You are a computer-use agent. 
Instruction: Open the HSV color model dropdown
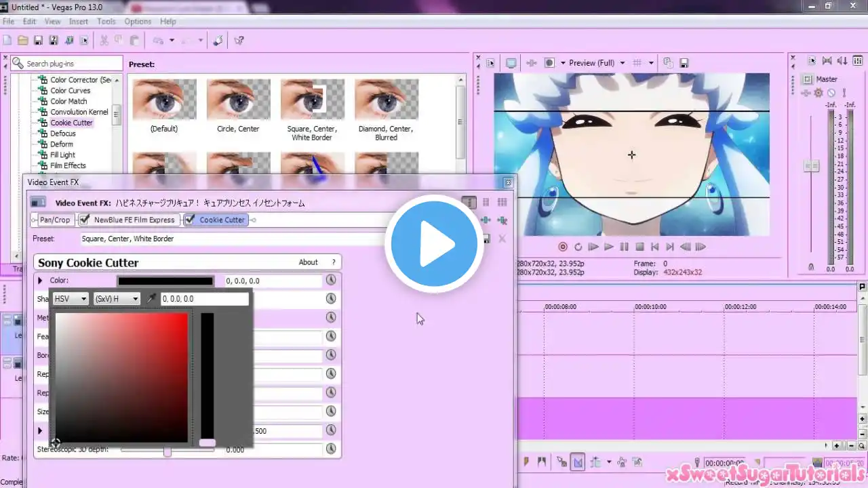coord(71,299)
